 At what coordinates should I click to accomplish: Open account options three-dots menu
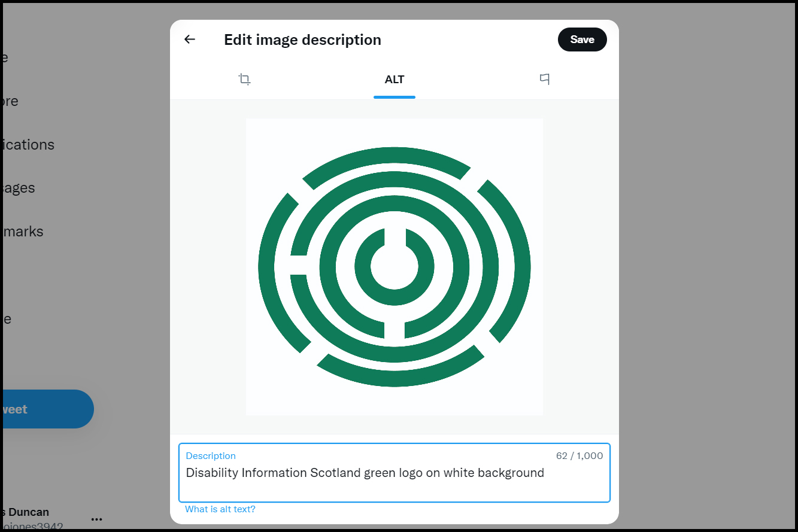(97, 519)
